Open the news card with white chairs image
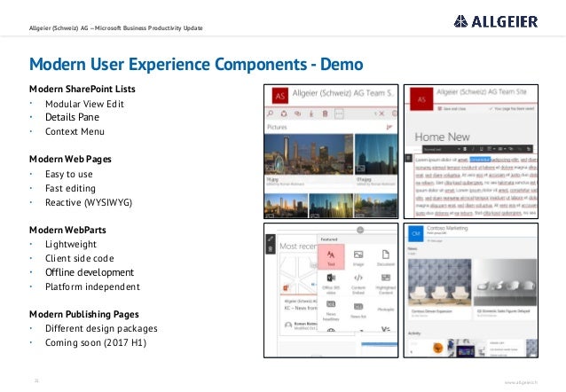Screen dimensions: 566x392 [x=440, y=289]
